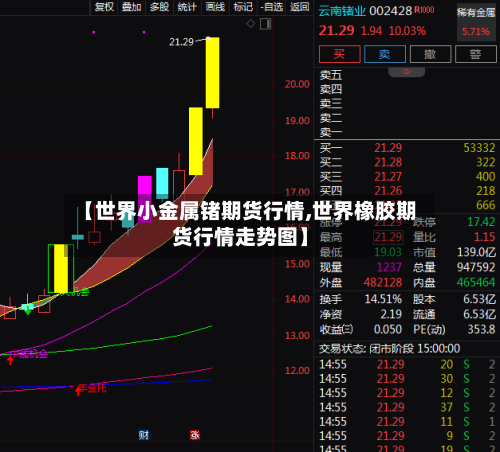
Task: Open the 标记 marker option
Action: [243, 7]
